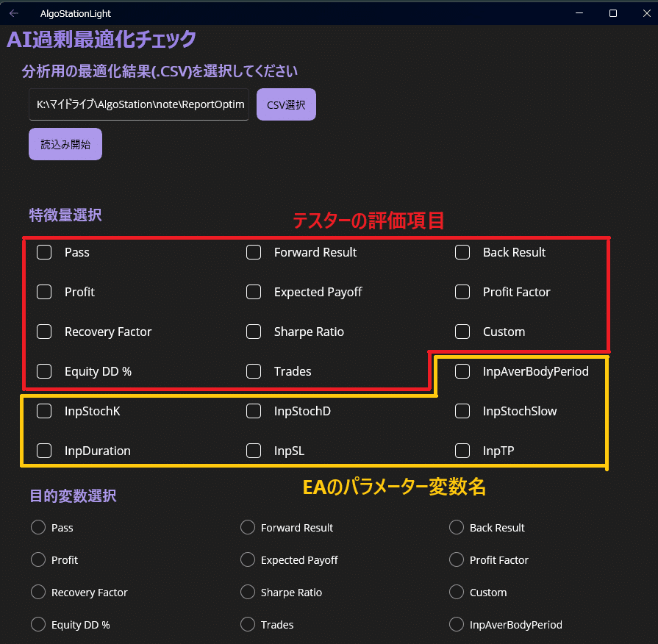The image size is (658, 644).
Task: Pick InpAverBodyPeriod target radio button
Action: [x=457, y=624]
